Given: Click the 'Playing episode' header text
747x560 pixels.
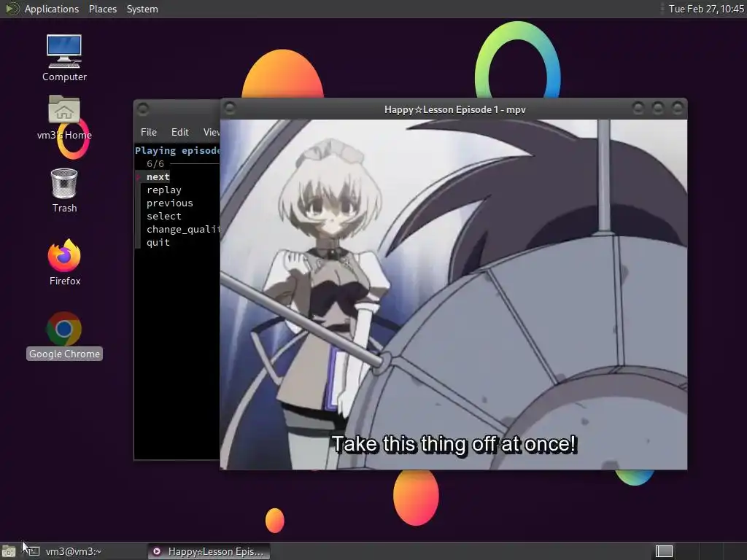Looking at the screenshot, I should [x=177, y=150].
